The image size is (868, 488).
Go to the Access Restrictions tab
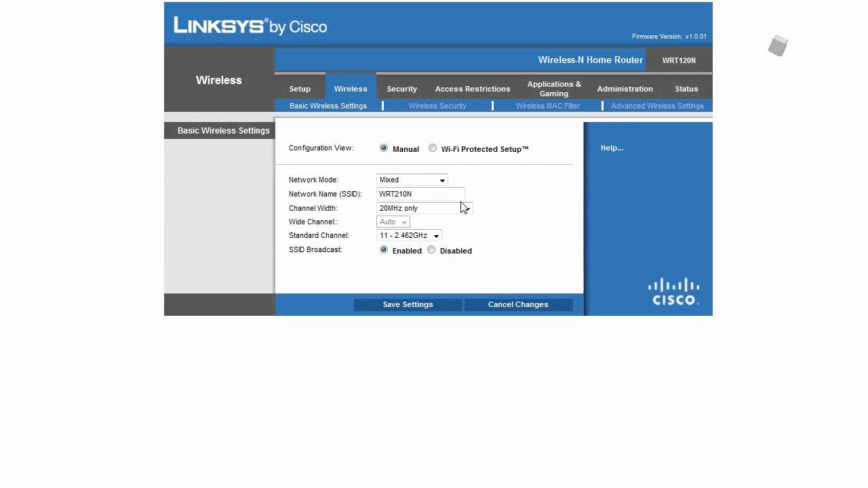point(473,89)
